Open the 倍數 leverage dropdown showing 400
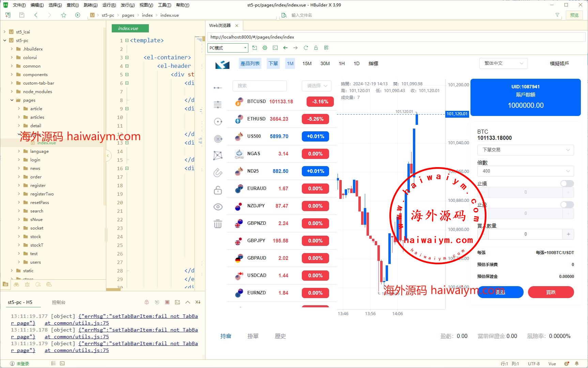Image resolution: width=588 pixels, height=368 pixels. point(525,171)
